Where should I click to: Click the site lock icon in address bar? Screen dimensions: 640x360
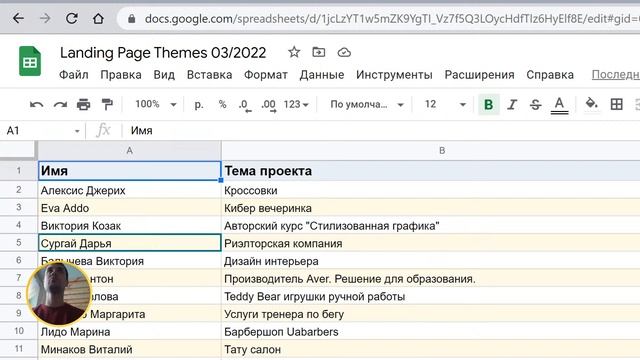[x=131, y=19]
